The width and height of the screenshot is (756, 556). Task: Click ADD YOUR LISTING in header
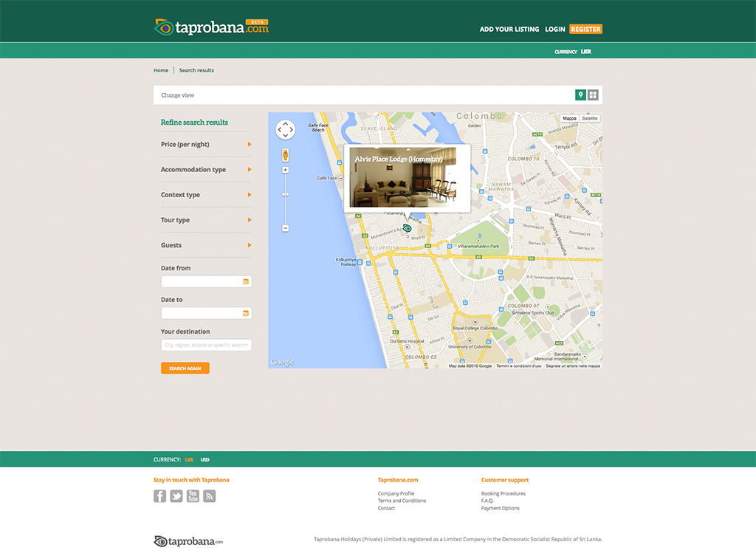coord(509,29)
